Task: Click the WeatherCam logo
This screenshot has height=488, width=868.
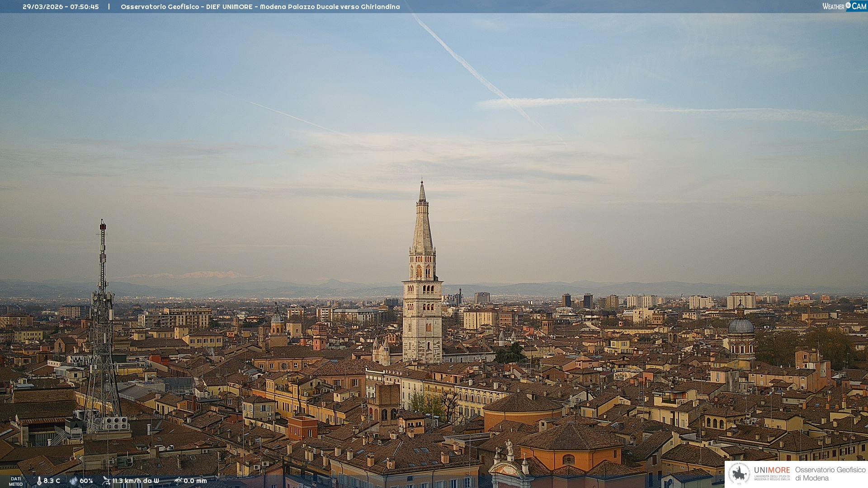Action: click(x=844, y=6)
